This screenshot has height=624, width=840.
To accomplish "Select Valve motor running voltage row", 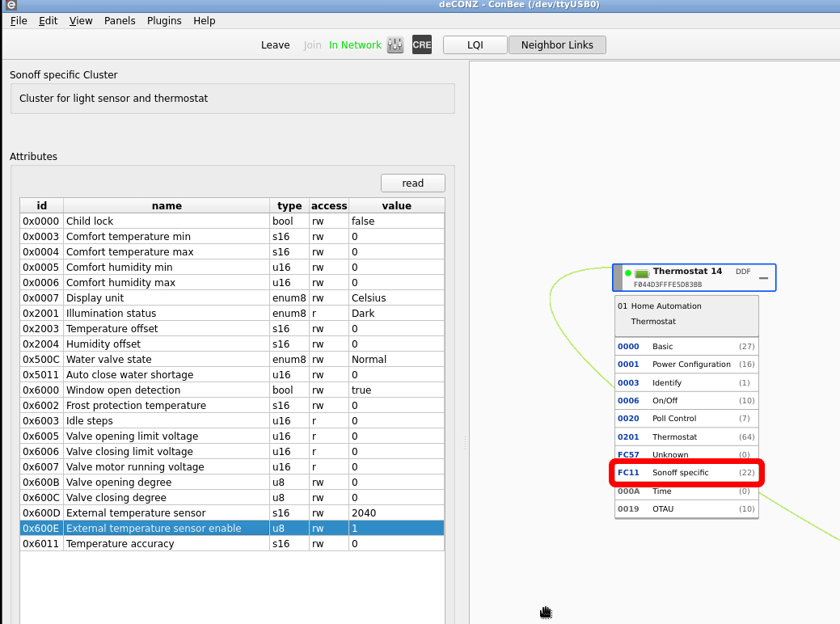I will 232,467.
